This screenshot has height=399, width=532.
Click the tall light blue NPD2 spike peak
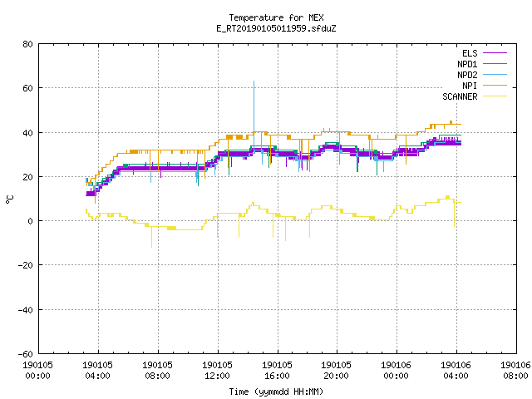[254, 81]
